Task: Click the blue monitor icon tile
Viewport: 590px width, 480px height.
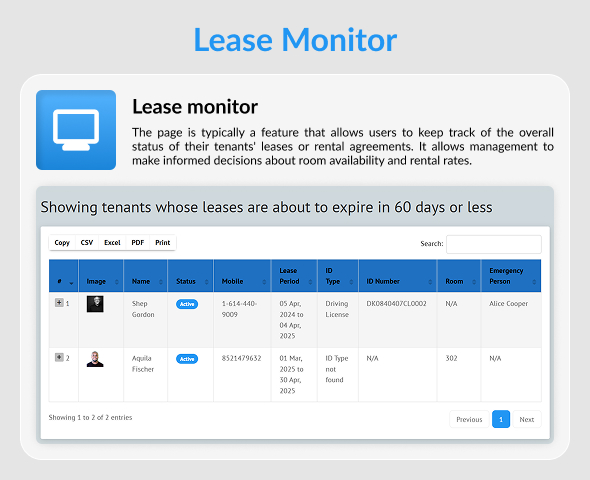Action: pyautogui.click(x=76, y=130)
